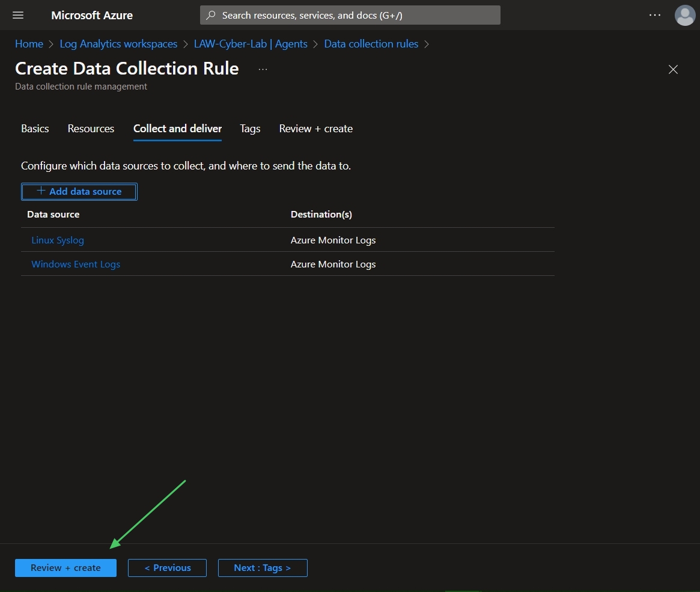Open the hamburger portal menu
This screenshot has height=592, width=700.
[18, 15]
